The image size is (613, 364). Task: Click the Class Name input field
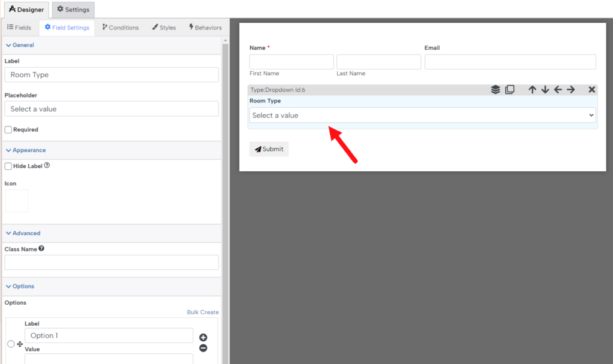tap(111, 262)
